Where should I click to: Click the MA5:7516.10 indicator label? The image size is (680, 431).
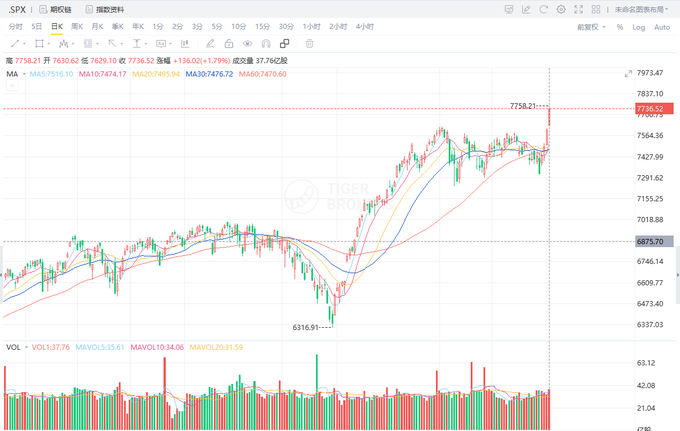(x=52, y=74)
